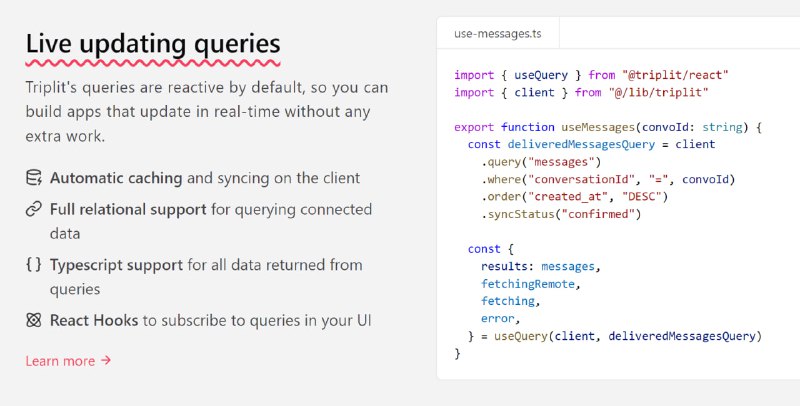The width and height of the screenshot is (800, 406).
Task: Click the .query("messages") code line
Action: (x=541, y=162)
